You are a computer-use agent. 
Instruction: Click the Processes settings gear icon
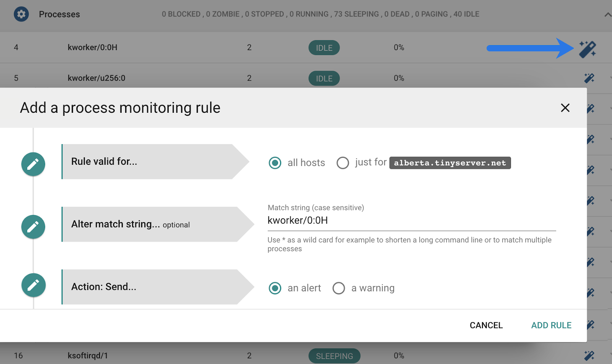[21, 14]
